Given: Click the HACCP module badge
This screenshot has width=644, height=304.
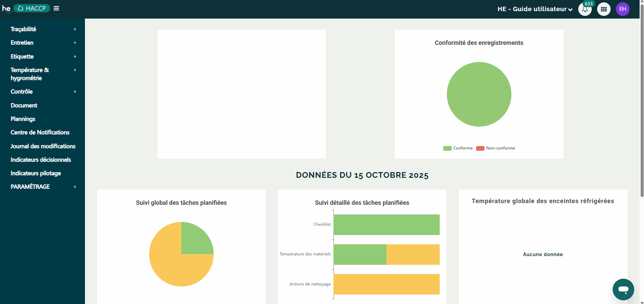Looking at the screenshot, I should point(32,8).
